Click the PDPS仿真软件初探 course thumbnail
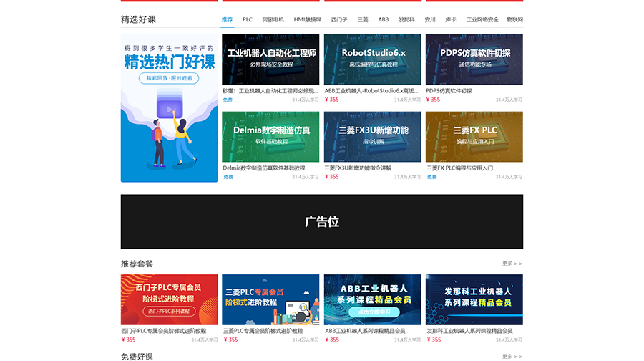Viewport: 644px width, 361px height. point(474,59)
